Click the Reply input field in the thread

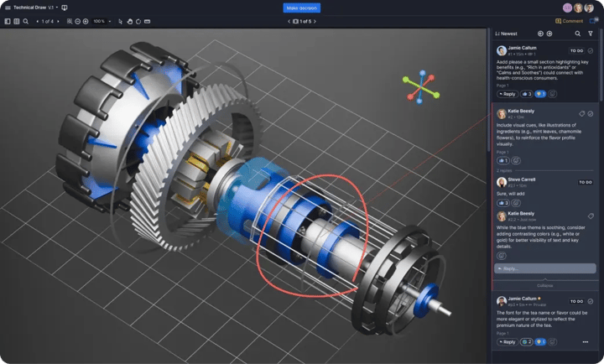pyautogui.click(x=545, y=268)
